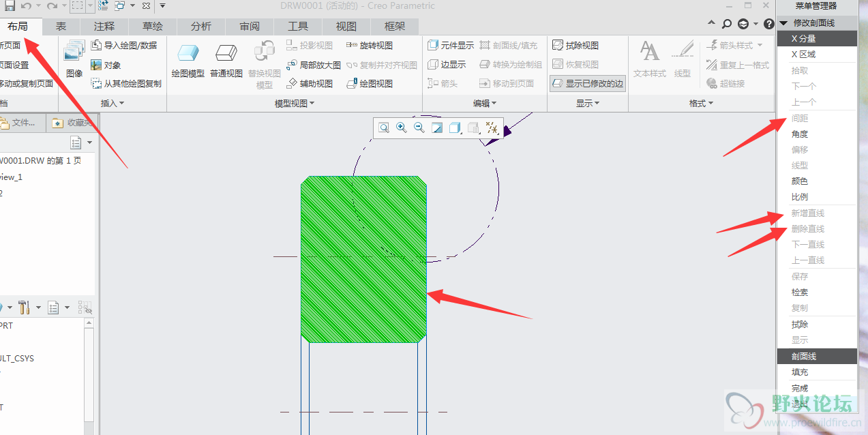The width and height of the screenshot is (868, 435).
Task: Zoom in using the graphics toolbar
Action: point(402,127)
